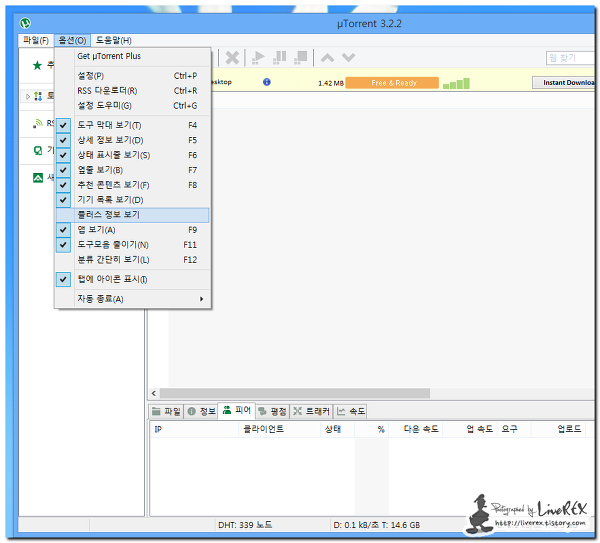Image resolution: width=600 pixels, height=543 pixels.
Task: Click the Remove torrent X icon
Action: tap(232, 58)
